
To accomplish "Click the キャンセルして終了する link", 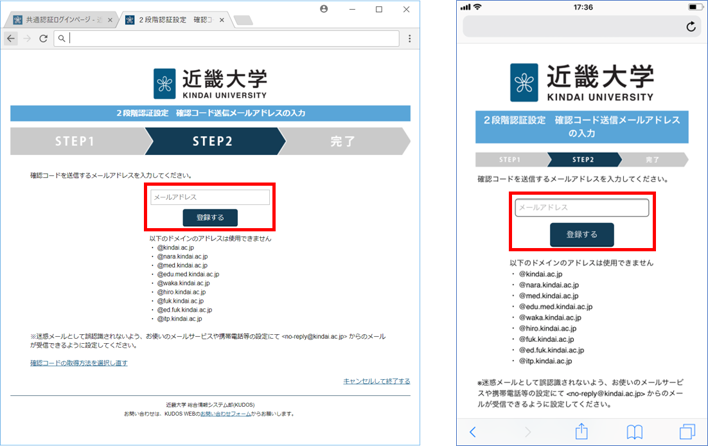I will pos(376,381).
